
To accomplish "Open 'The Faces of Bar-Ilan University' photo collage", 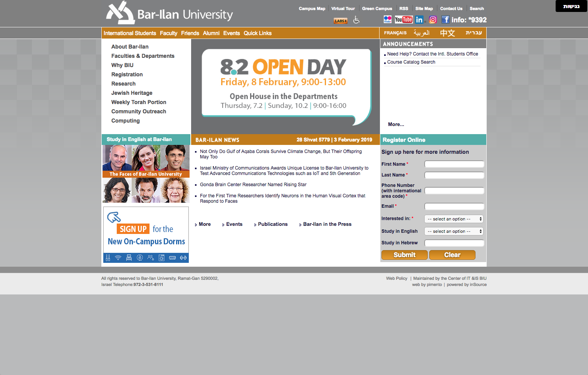I will [146, 174].
